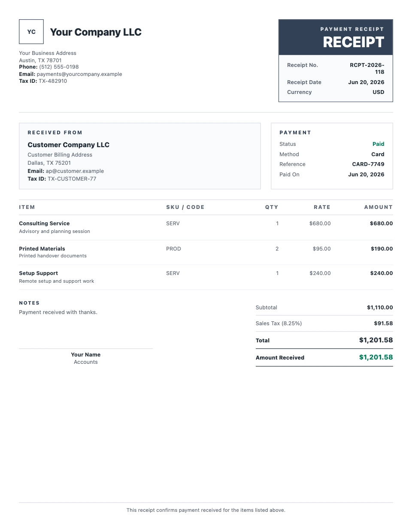Select the receipt date Jun 20, 2026
Screen dimensions: 412x532
[x=366, y=82]
